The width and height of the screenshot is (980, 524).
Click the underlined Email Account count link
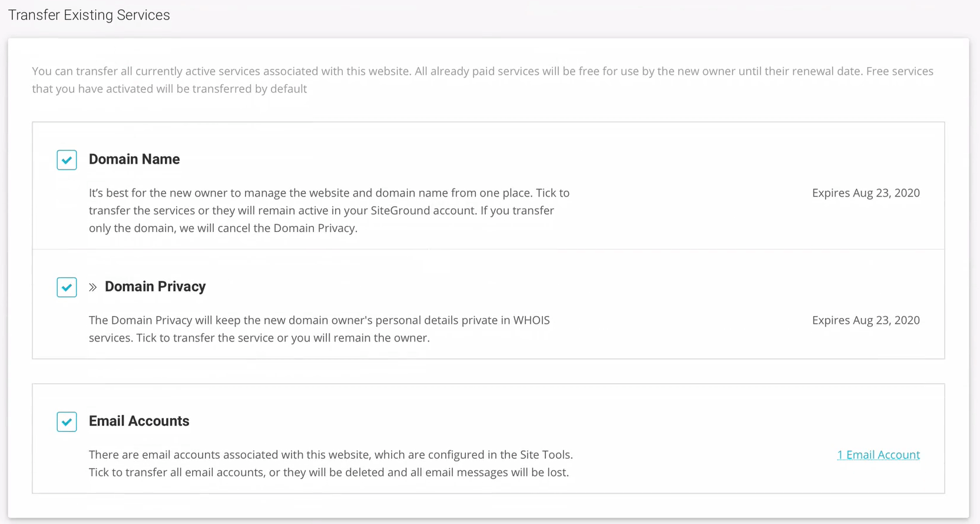coord(878,455)
